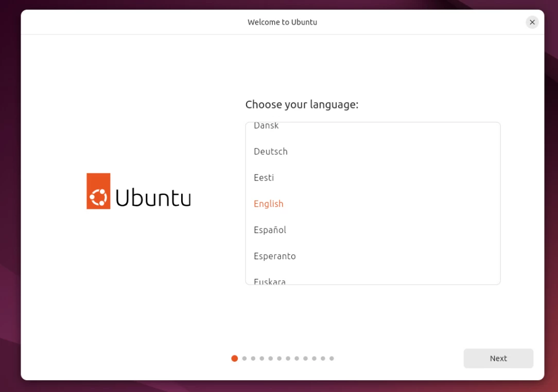Select Español in the language list
This screenshot has height=392, width=558.
pos(373,230)
